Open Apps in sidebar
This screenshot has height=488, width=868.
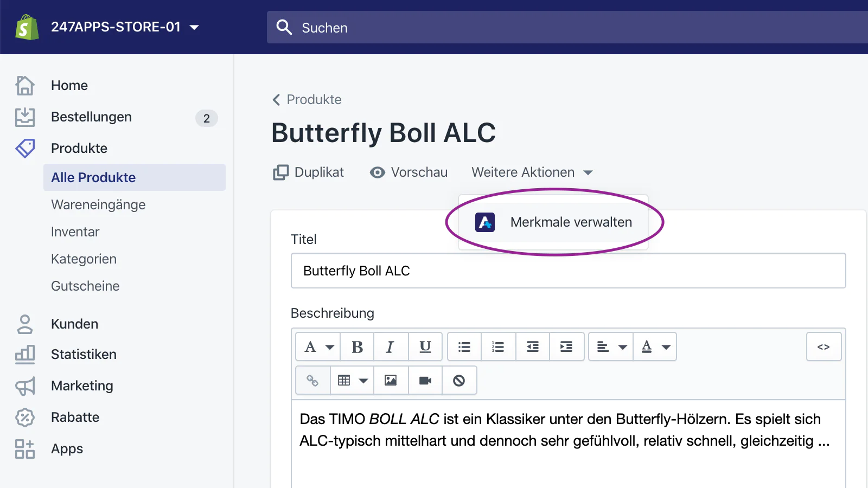tap(67, 449)
